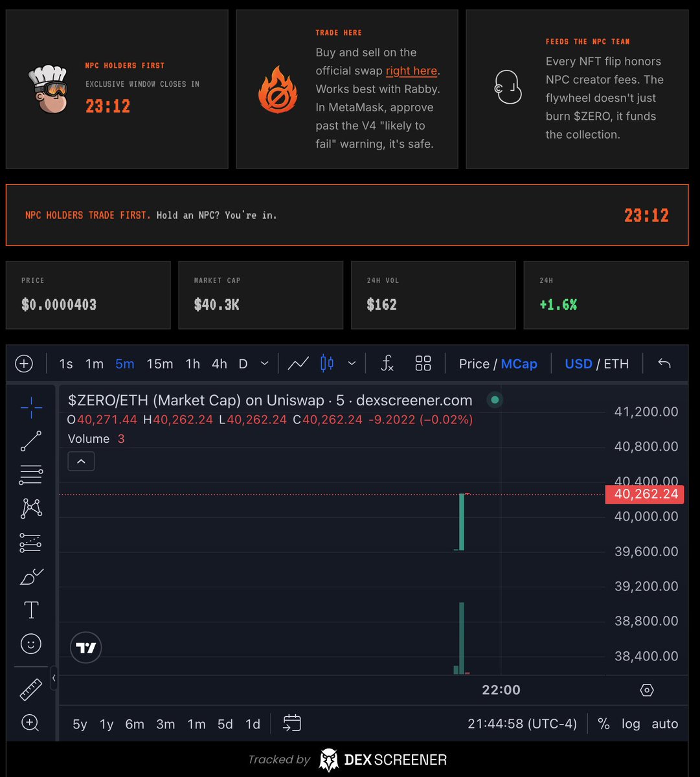Click the $162 24H volume value
The height and width of the screenshot is (777, 700).
coord(381,305)
